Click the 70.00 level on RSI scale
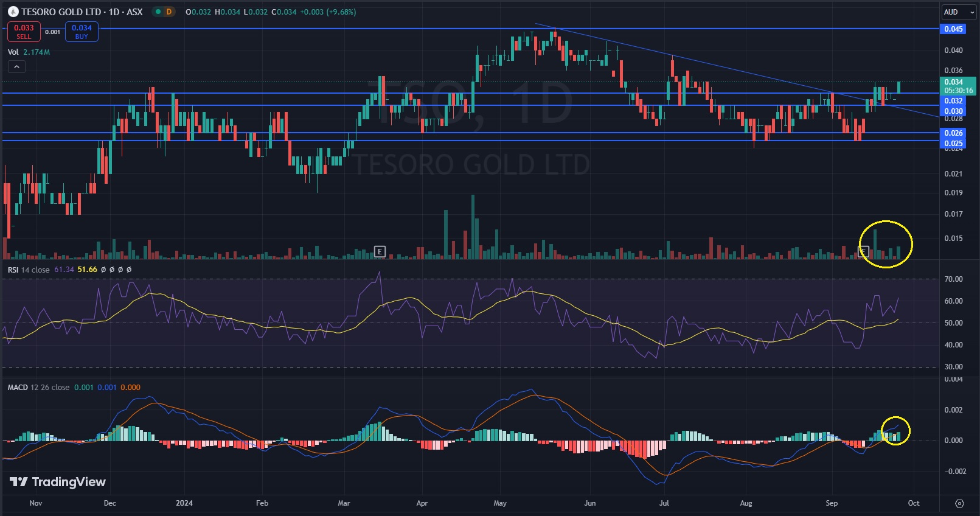The width and height of the screenshot is (980, 516). point(953,279)
